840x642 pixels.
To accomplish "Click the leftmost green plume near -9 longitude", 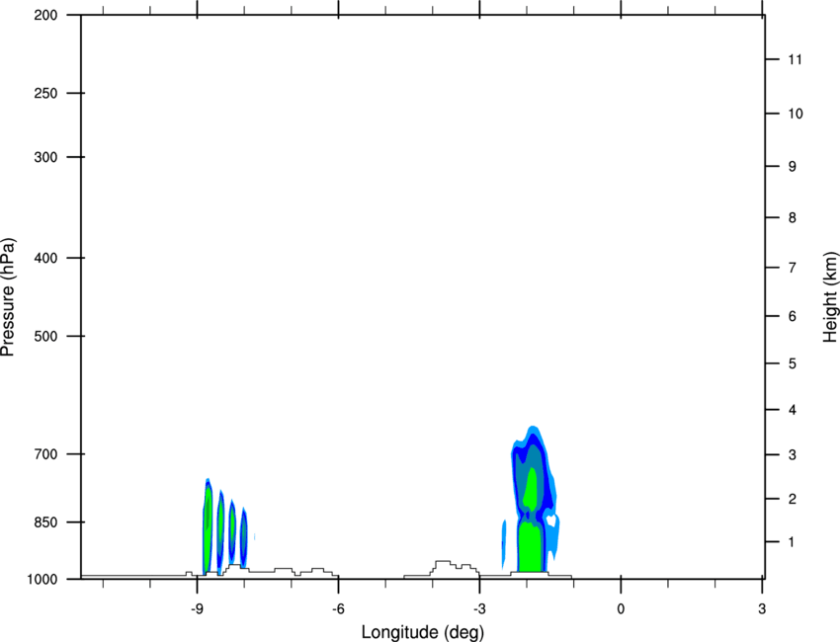I will click(208, 527).
